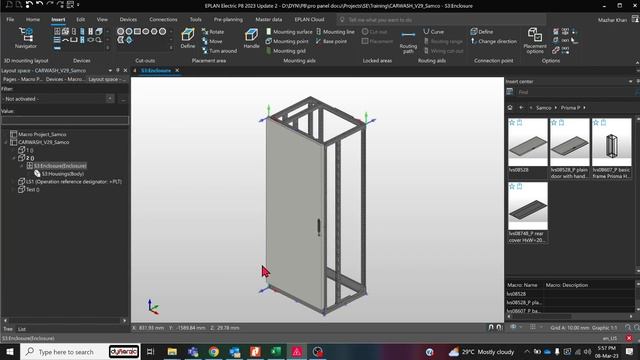
Task: Click the Windows Start button
Action: [x=9, y=351]
